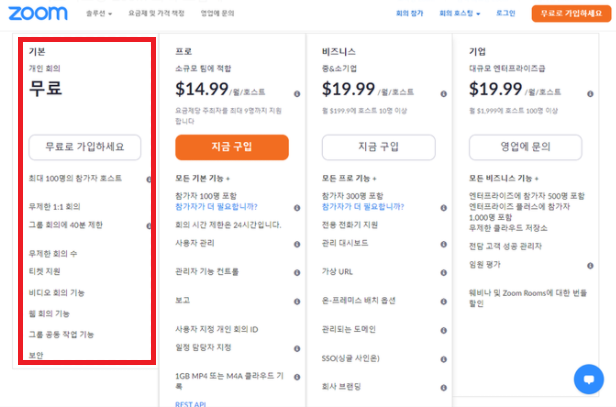
Task: Open info icon beside 보고
Action: pyautogui.click(x=297, y=302)
